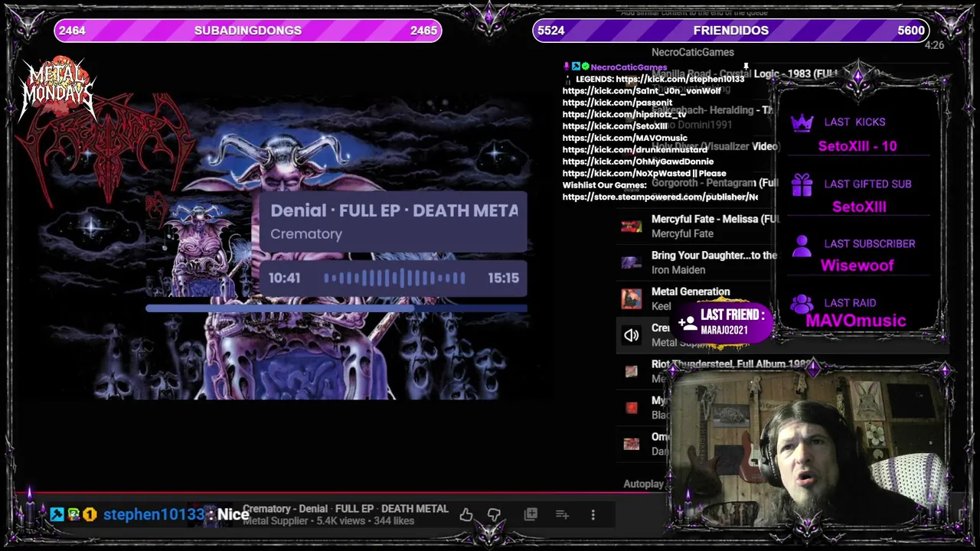Click the Last Gifted Sub gift icon
Image resolution: width=980 pixels, height=551 pixels.
pyautogui.click(x=802, y=184)
